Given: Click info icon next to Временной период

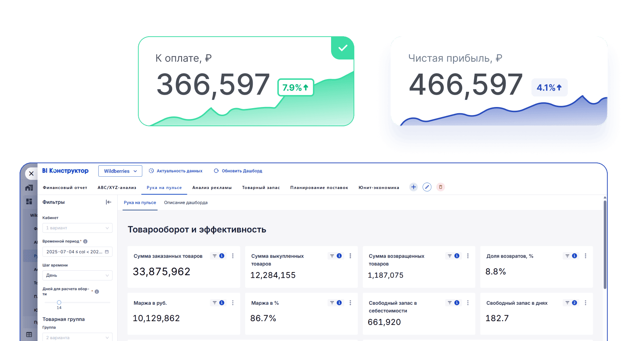Looking at the screenshot, I should coord(85,242).
